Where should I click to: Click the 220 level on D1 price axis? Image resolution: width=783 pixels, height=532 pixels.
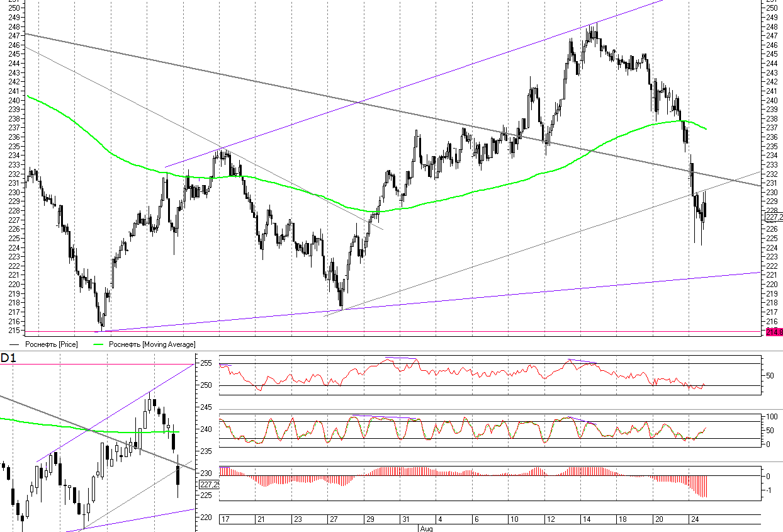[x=206, y=517]
